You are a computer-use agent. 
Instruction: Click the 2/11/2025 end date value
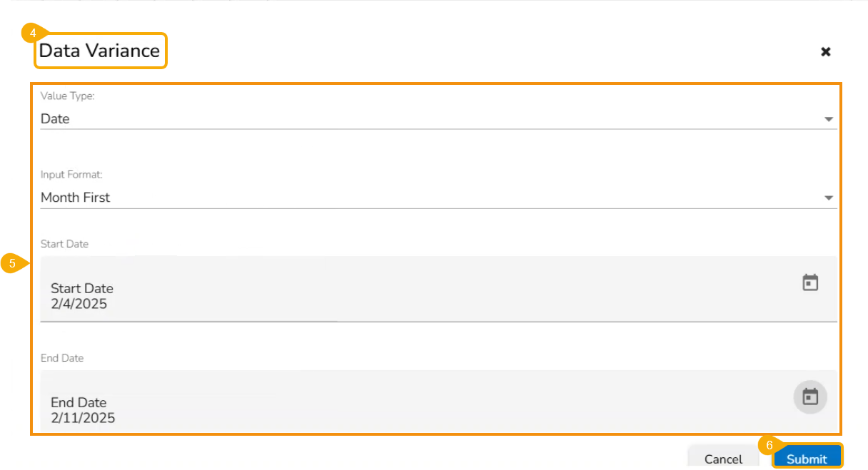(x=83, y=418)
